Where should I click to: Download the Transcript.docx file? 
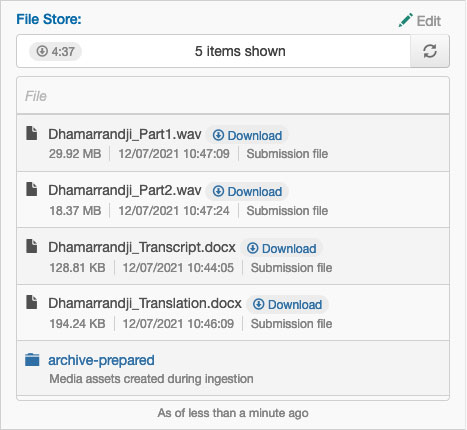(x=281, y=249)
